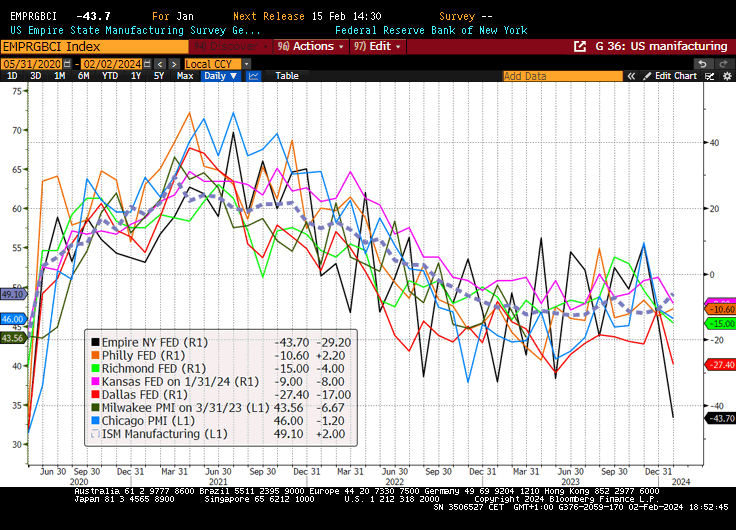Click the -10.60 right axis value tag
The image size is (736, 530).
point(721,309)
